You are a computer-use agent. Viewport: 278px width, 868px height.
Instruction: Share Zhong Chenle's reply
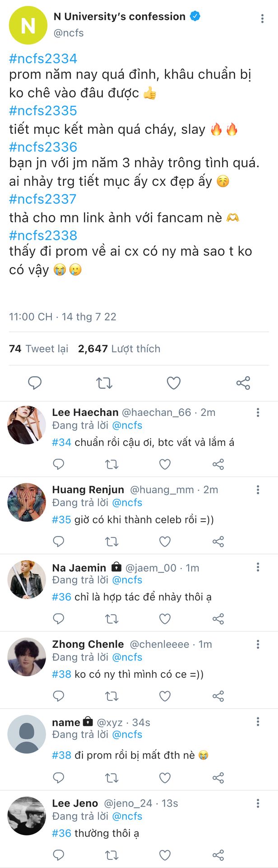(218, 696)
